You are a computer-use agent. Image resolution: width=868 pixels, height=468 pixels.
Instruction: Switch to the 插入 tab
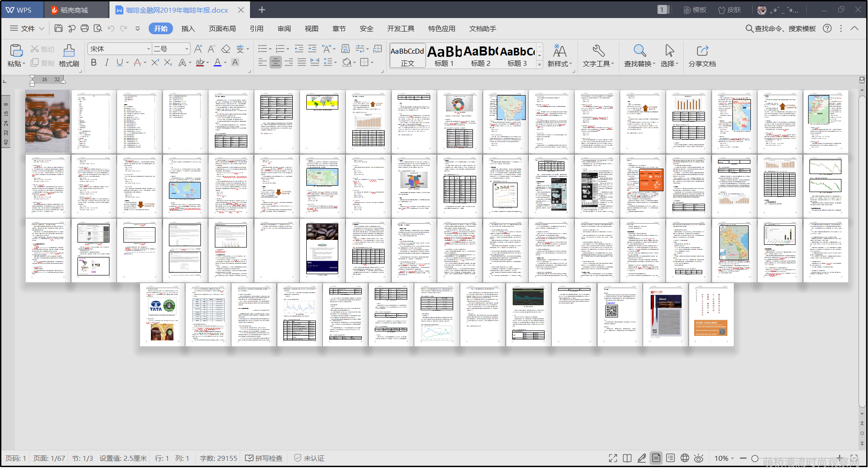coord(188,28)
